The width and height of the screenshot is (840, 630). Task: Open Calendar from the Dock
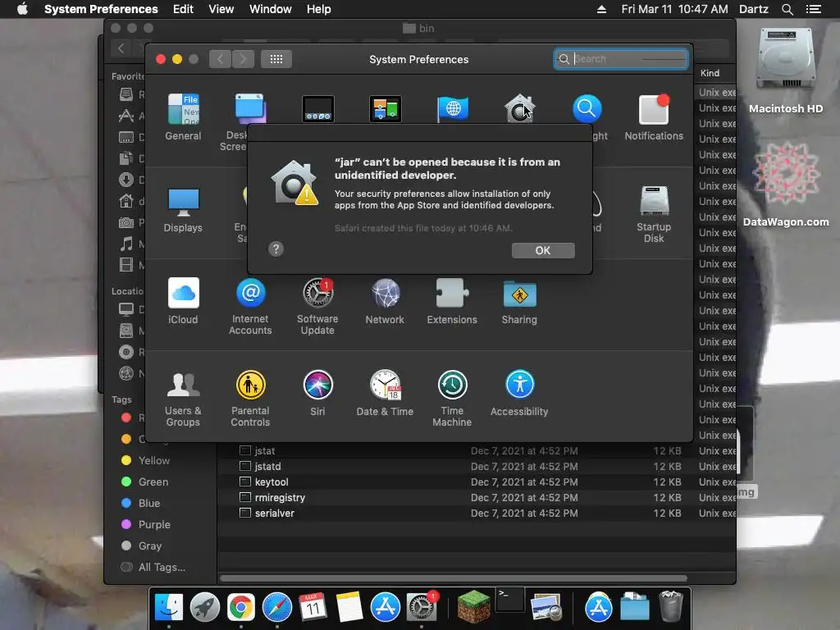click(x=313, y=607)
